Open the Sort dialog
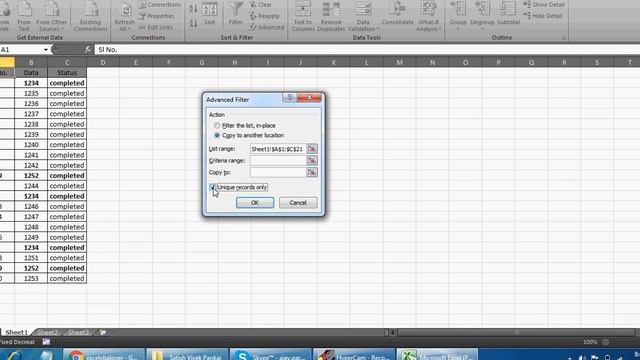The height and width of the screenshot is (360, 640). (209, 15)
